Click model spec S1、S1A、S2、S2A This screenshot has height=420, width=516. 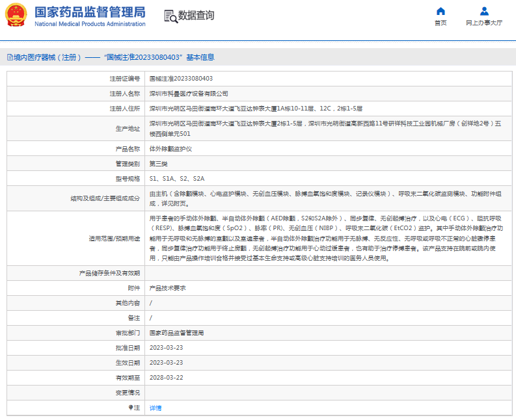tap(177, 179)
